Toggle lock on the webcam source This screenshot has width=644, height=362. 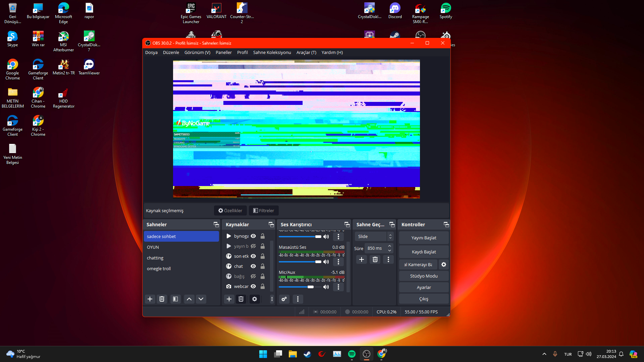(263, 286)
